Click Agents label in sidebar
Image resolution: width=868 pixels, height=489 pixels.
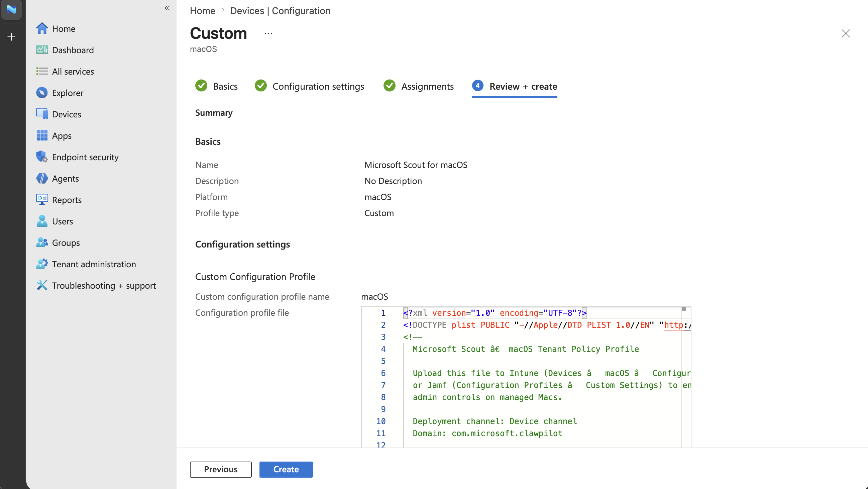click(66, 178)
